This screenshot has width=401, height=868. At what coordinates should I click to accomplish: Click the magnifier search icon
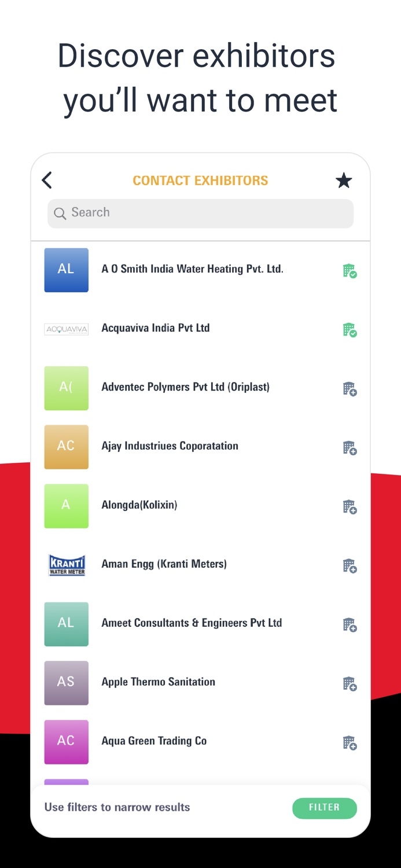coord(60,214)
